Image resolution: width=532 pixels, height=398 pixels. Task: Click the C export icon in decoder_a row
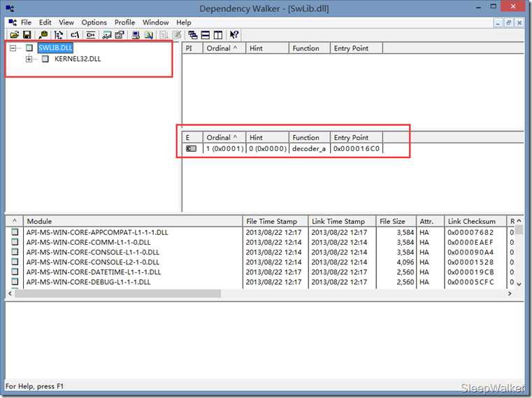click(191, 148)
